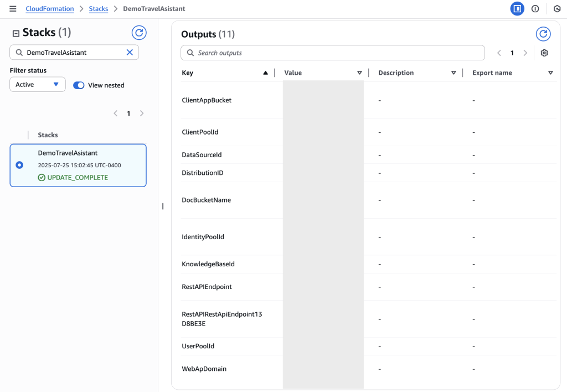Click the stacks list page number 1

(x=128, y=113)
